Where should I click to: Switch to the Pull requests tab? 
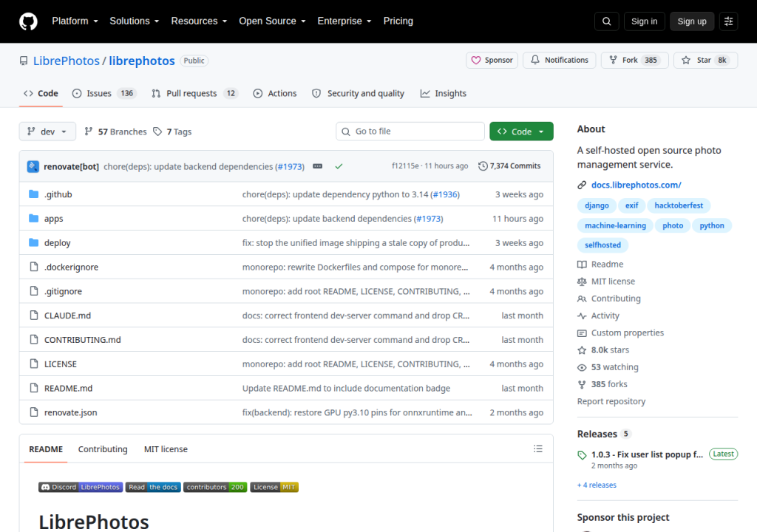(x=194, y=94)
